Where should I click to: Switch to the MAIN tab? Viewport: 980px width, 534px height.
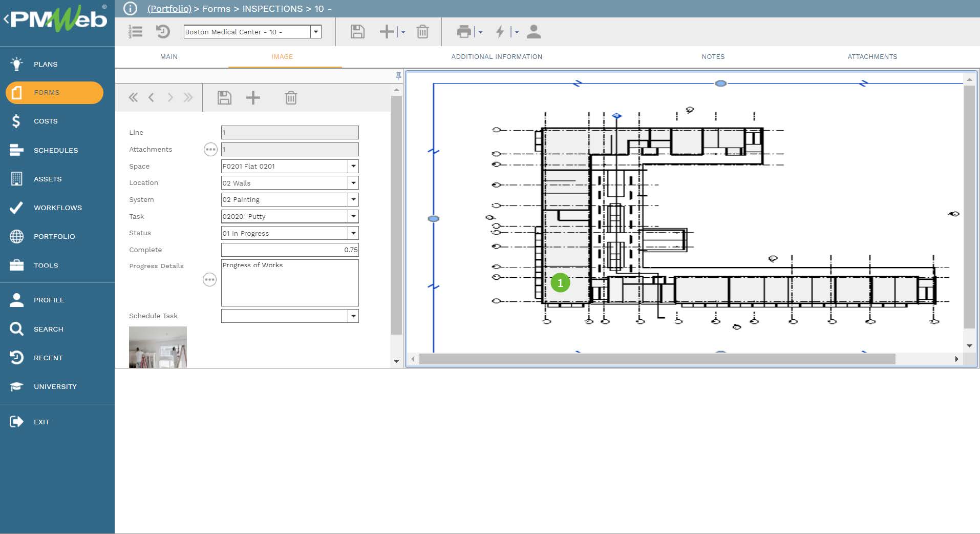pos(168,56)
